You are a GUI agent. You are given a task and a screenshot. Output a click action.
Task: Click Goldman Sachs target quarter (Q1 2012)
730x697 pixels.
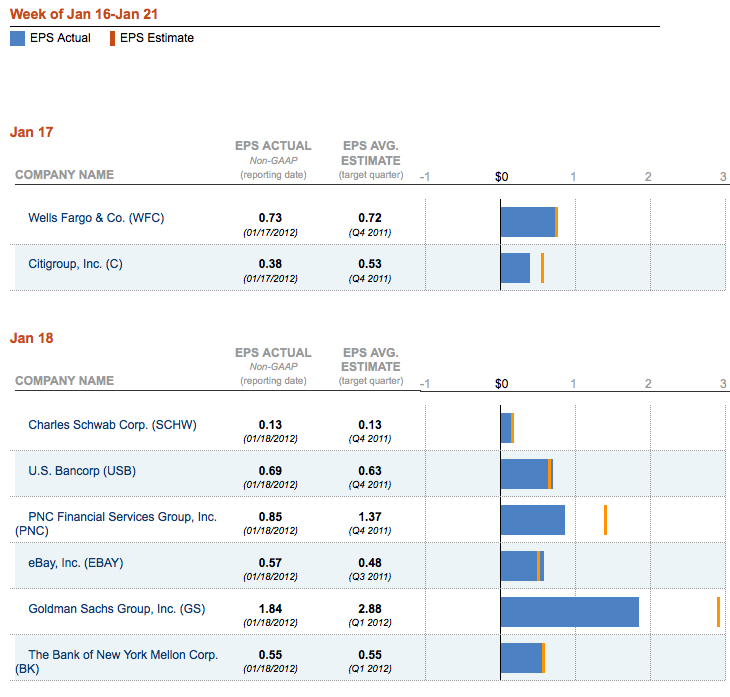[x=370, y=623]
